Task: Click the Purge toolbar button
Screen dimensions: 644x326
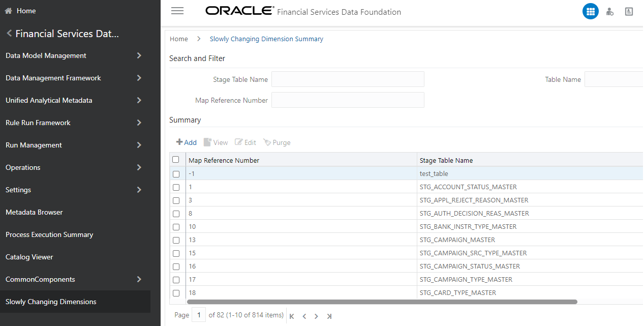Action: tap(277, 142)
